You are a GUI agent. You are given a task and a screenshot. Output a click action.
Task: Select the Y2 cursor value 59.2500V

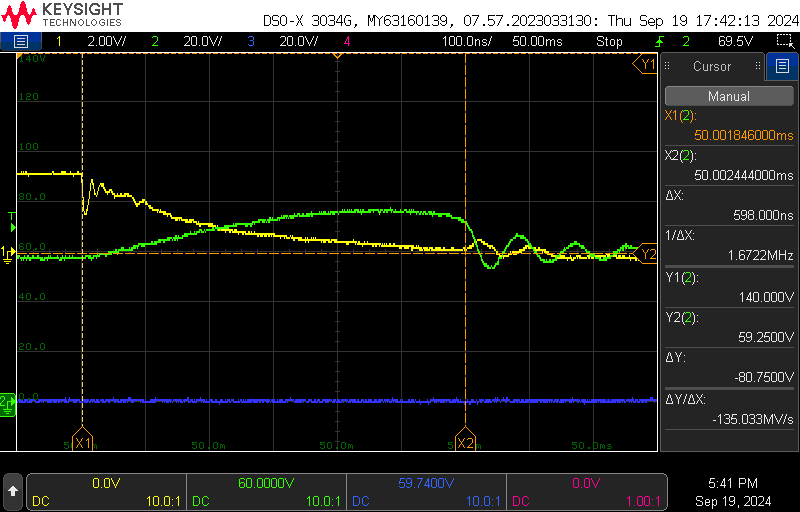click(x=766, y=337)
